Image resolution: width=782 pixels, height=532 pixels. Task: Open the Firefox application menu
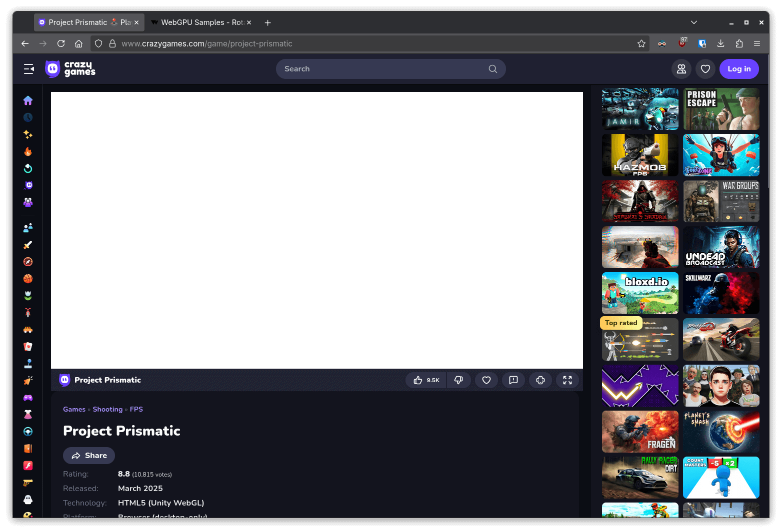coord(756,43)
